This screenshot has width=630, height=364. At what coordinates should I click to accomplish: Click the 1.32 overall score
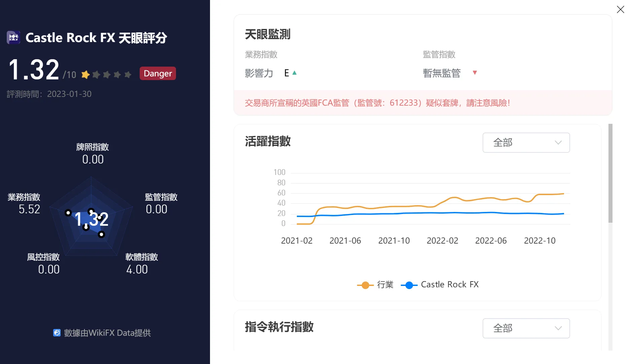tap(34, 70)
